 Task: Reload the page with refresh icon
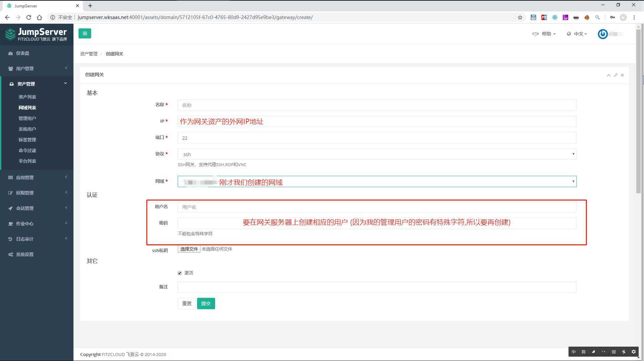29,17
